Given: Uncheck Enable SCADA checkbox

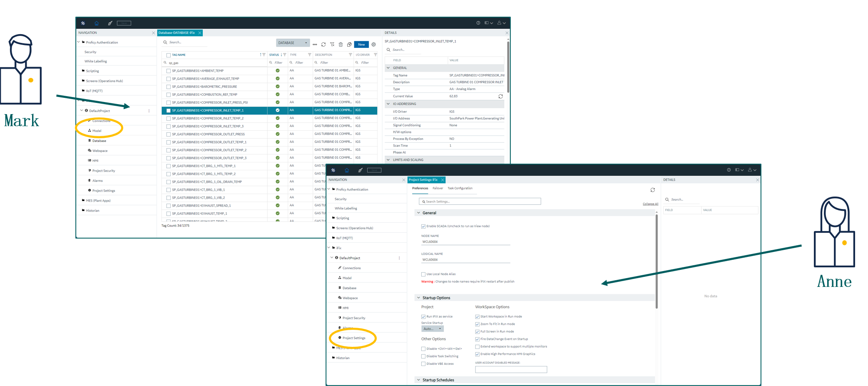Looking at the screenshot, I should coord(423,227).
